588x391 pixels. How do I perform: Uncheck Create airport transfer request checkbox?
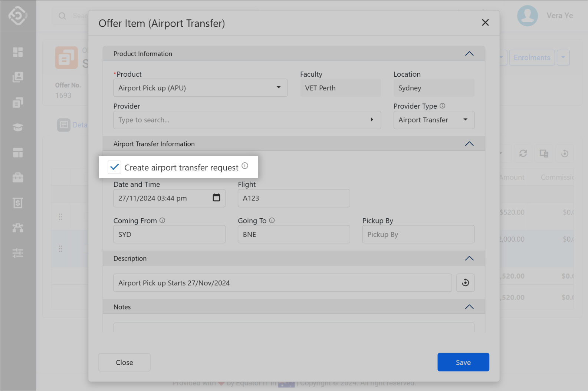click(115, 167)
